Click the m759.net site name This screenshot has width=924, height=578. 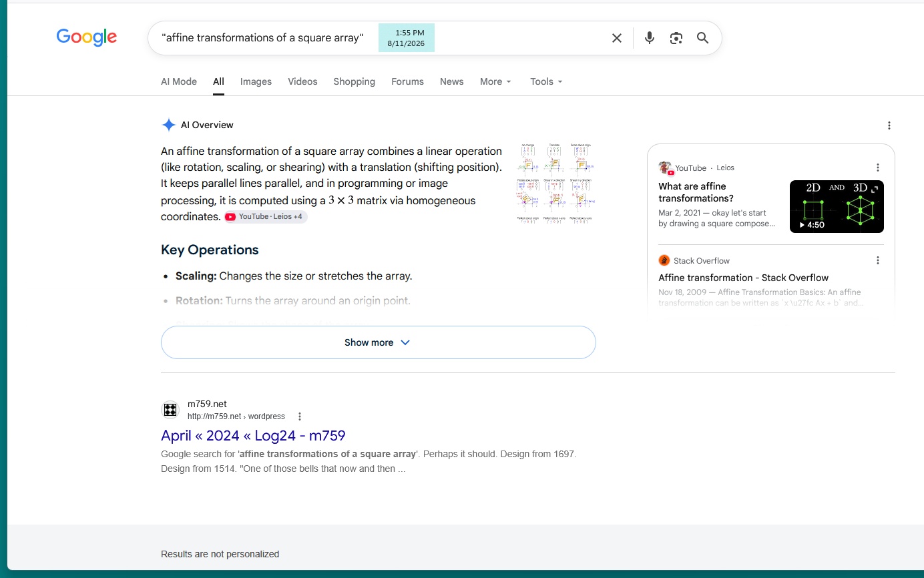(207, 404)
